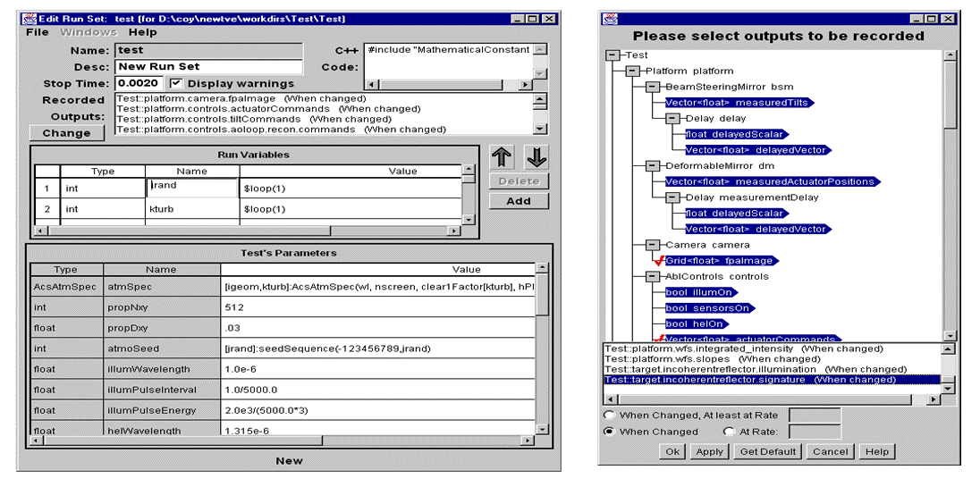Toggle the Display warnings checkbox
Viewport: 980px width, 487px height.
click(x=176, y=83)
